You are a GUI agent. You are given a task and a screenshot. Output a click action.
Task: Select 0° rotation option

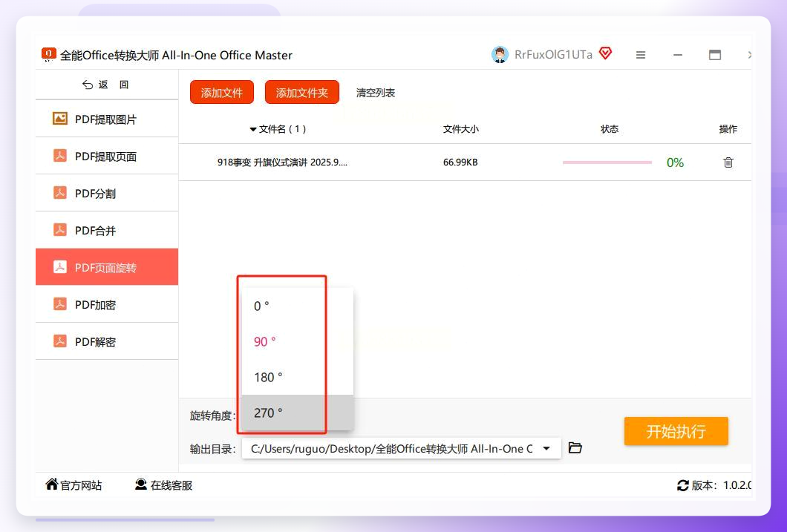(x=298, y=306)
